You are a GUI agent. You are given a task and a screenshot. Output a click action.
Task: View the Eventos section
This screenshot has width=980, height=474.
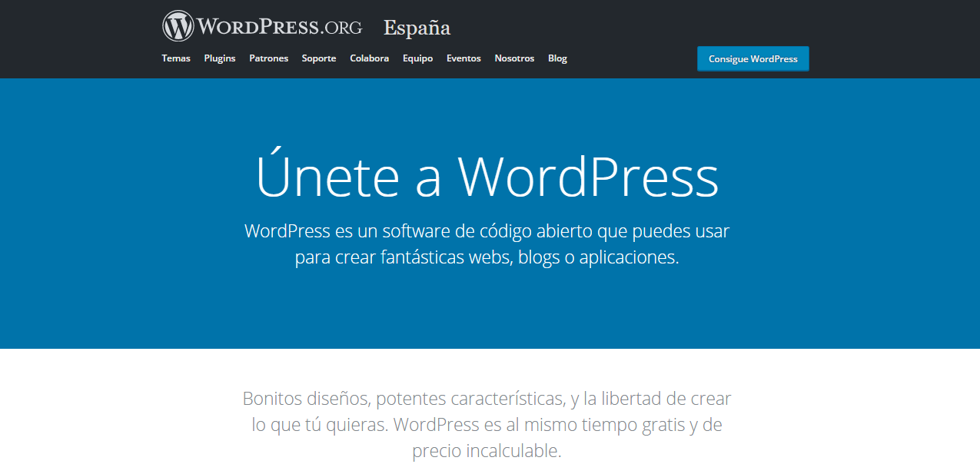point(463,58)
